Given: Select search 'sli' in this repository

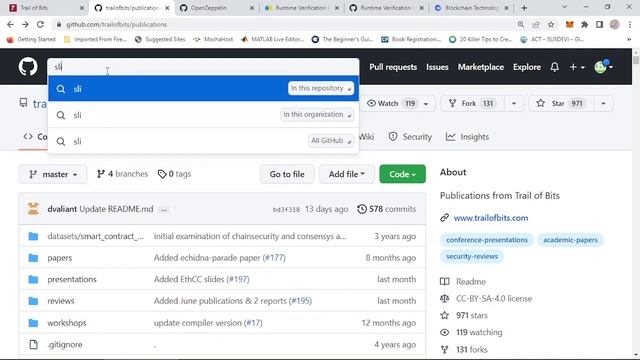Looking at the screenshot, I should pos(203,89).
